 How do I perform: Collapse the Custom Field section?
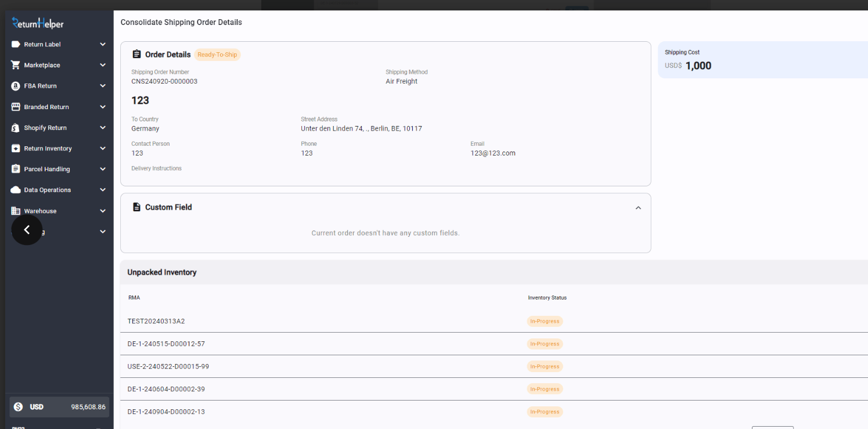[x=638, y=208]
